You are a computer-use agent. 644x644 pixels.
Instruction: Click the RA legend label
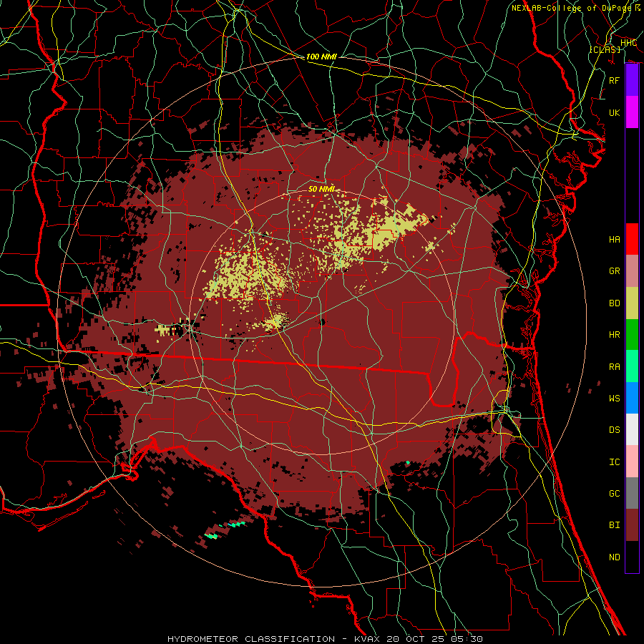[615, 367]
